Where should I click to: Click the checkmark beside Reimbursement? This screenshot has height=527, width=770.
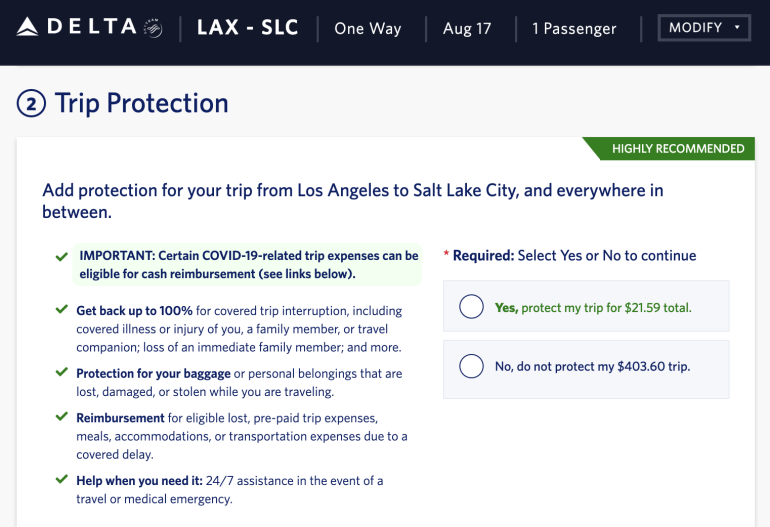pos(62,417)
